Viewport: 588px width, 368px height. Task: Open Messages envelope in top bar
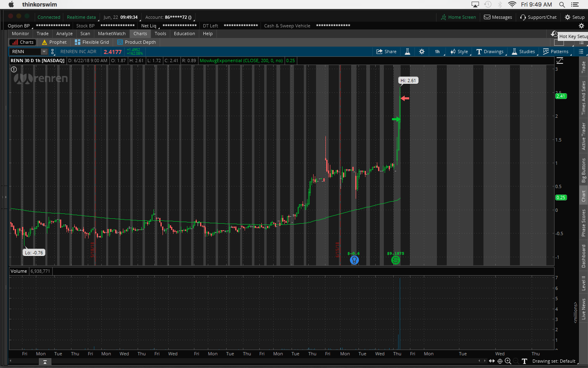pos(498,17)
